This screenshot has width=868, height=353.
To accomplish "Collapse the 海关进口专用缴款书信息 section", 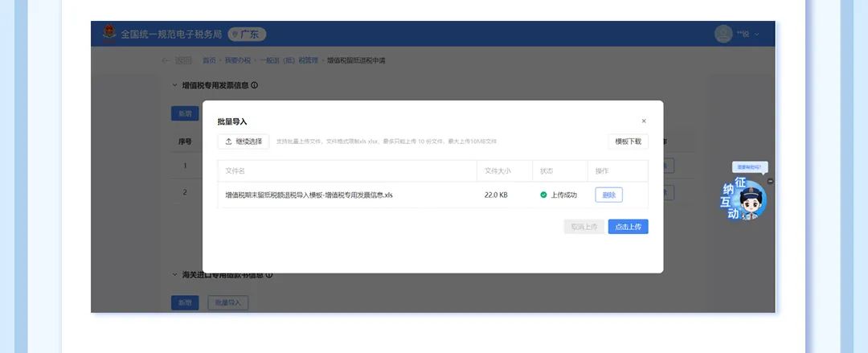I will point(175,275).
